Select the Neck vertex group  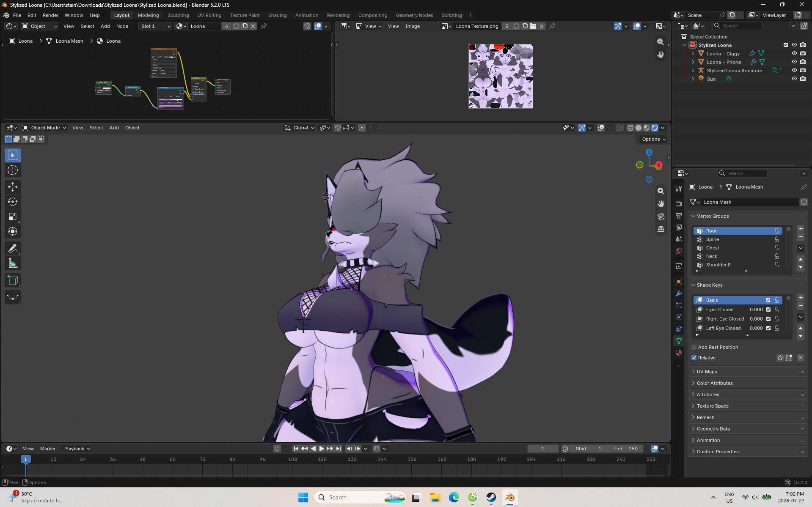[737, 256]
